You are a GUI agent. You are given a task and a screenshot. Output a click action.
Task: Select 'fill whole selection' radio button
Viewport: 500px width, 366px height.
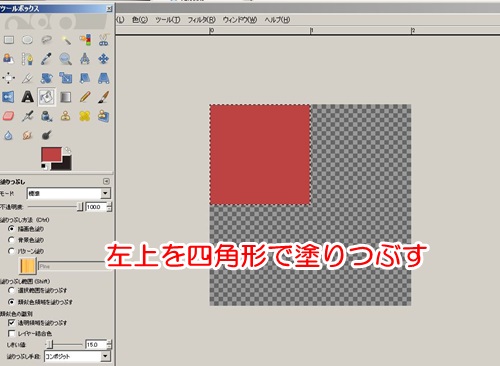(11, 290)
